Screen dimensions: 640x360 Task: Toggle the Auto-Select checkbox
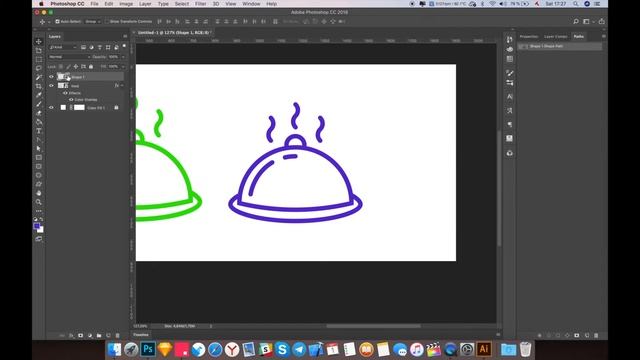[x=57, y=22]
